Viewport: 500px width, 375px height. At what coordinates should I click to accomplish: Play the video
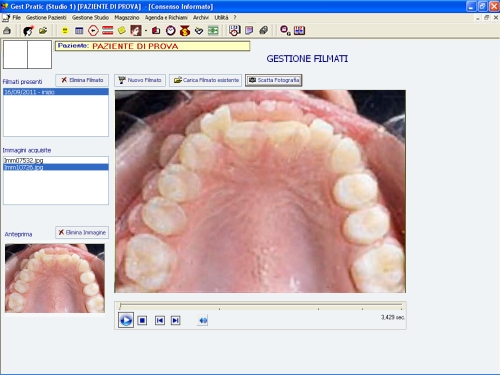pyautogui.click(x=126, y=320)
